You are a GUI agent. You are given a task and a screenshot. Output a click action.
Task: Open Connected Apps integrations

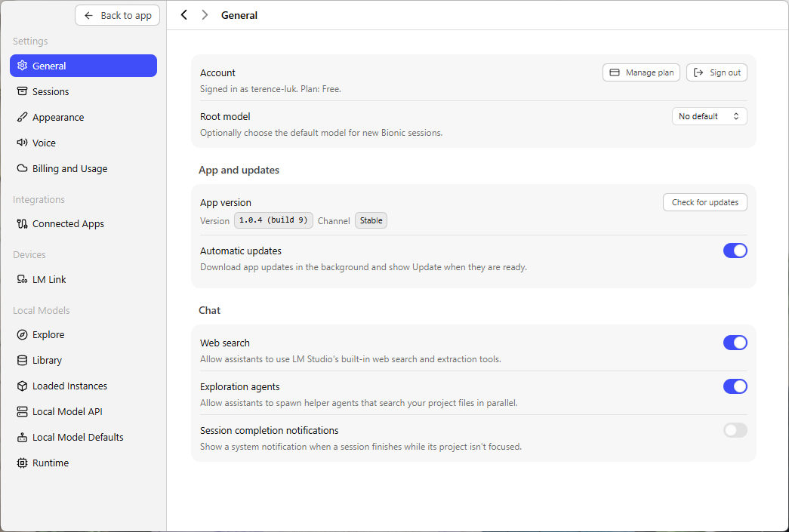tap(84, 224)
